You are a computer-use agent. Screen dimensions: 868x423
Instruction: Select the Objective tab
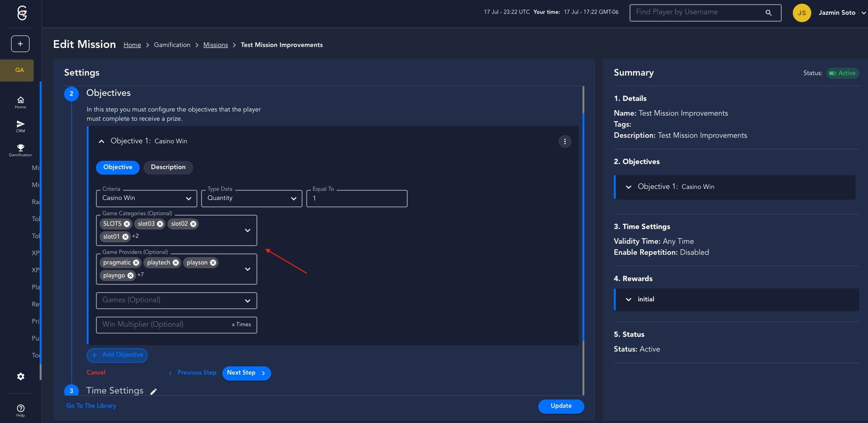118,167
